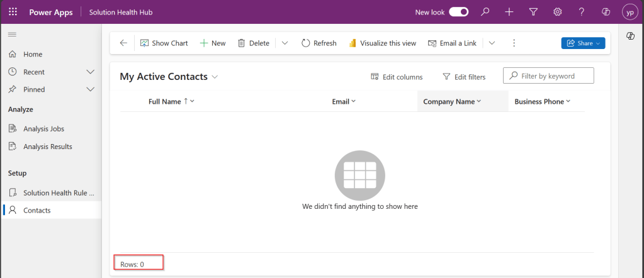Image resolution: width=644 pixels, height=278 pixels.
Task: Turn off the New look toggle
Action: (458, 12)
